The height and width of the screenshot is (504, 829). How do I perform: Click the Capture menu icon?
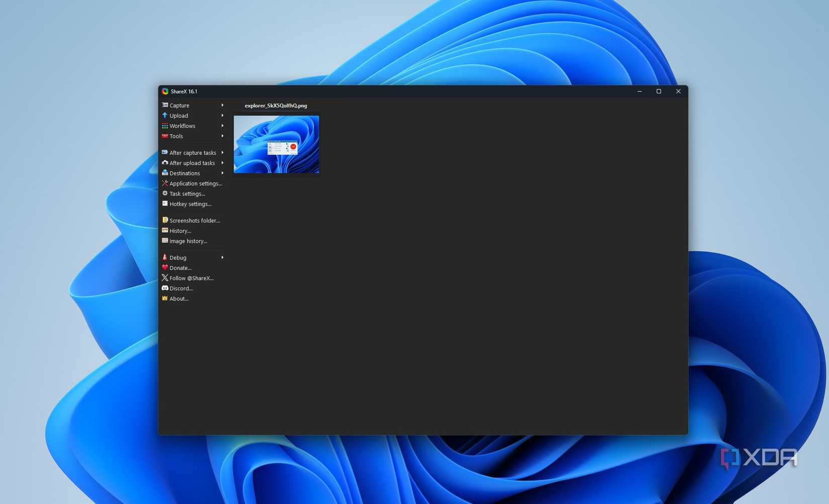165,105
